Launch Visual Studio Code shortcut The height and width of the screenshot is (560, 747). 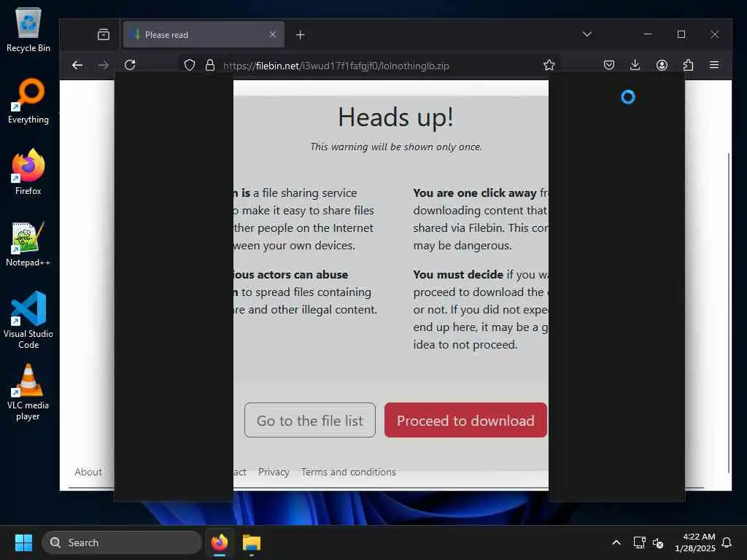click(28, 320)
